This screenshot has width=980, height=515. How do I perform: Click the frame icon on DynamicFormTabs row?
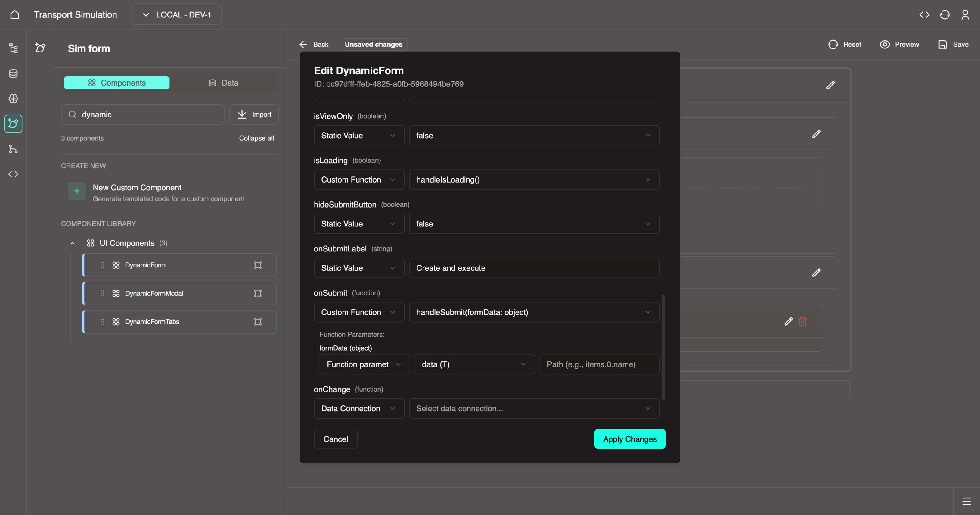pyautogui.click(x=258, y=322)
